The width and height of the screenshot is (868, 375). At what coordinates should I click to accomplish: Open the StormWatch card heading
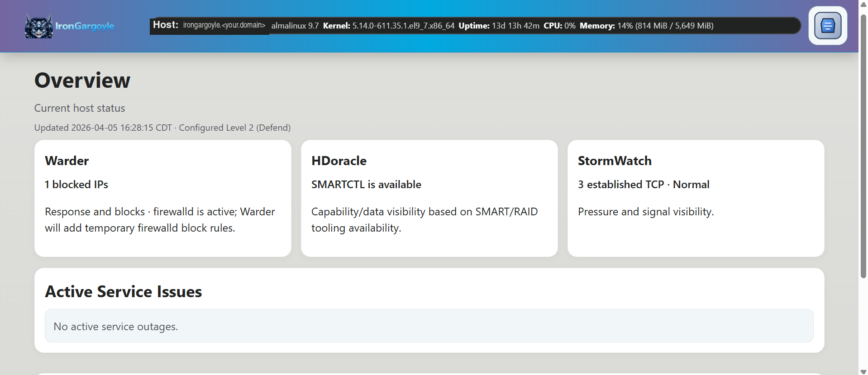click(x=614, y=161)
